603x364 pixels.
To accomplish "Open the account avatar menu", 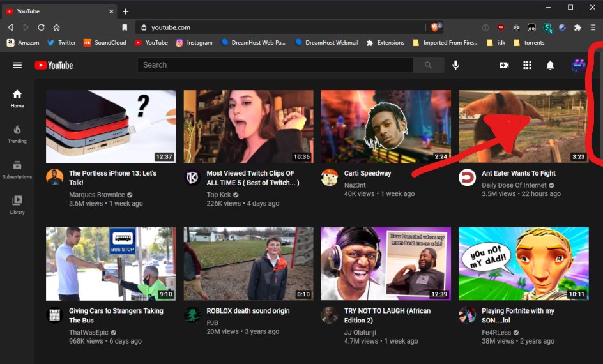I will tap(578, 65).
